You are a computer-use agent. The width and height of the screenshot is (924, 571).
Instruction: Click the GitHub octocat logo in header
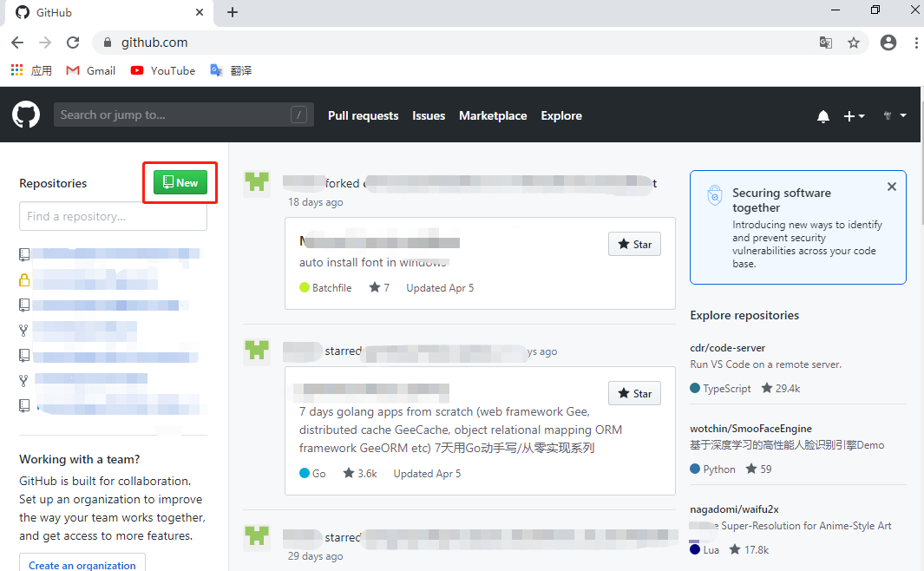pyautogui.click(x=26, y=115)
